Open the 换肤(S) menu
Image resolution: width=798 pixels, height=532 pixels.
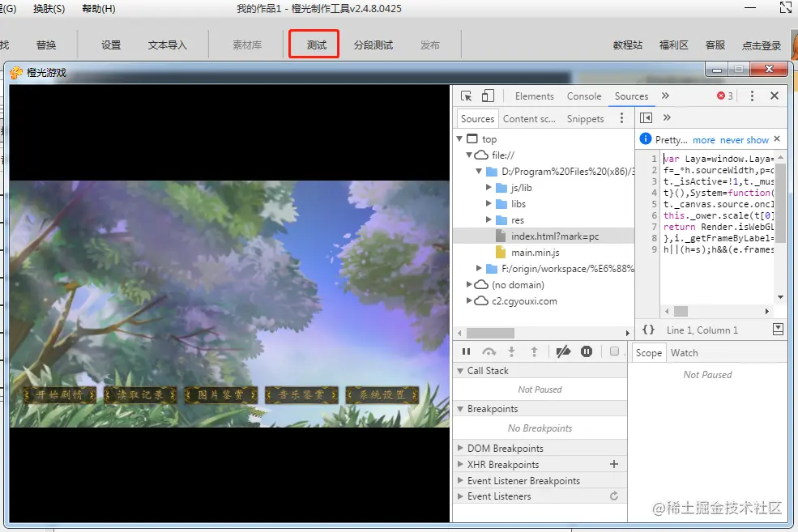point(49,9)
